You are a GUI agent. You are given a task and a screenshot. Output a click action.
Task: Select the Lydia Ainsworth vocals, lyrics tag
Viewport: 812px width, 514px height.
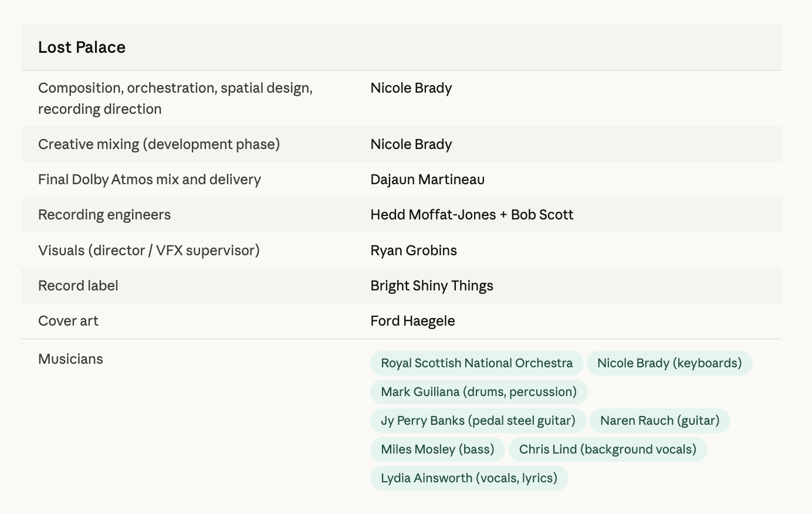469,478
